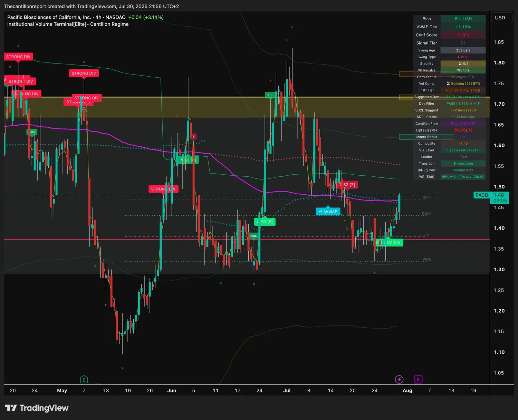518x420 pixels.
Task: Click the PACB price tag
Action: click(482, 195)
